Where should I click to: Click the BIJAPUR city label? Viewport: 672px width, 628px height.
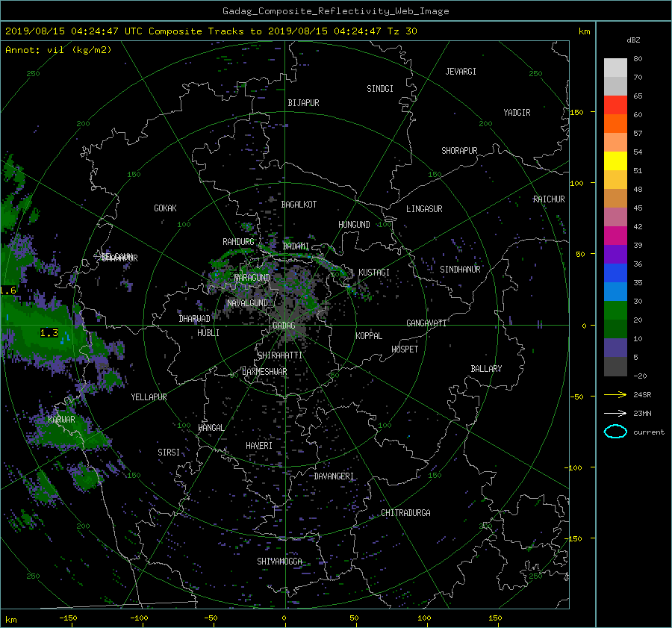pos(303,103)
